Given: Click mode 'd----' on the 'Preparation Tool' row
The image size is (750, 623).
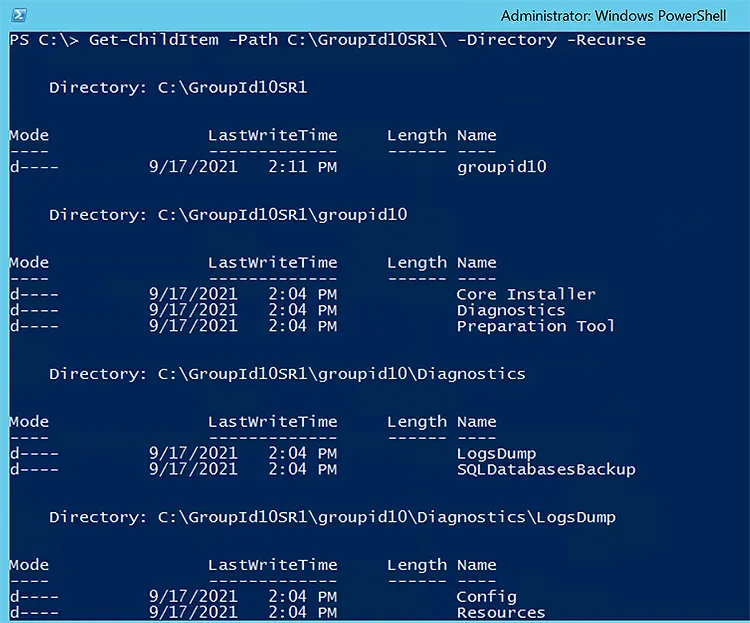Looking at the screenshot, I should click(34, 326).
